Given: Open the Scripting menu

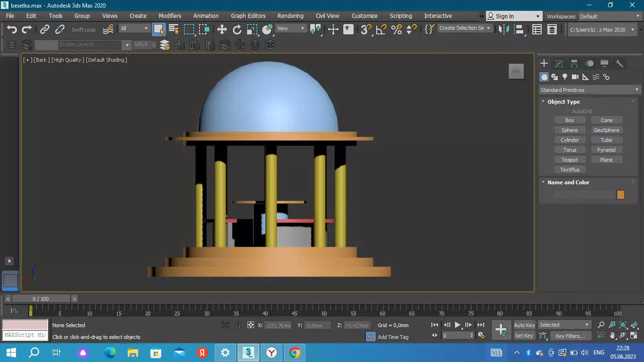Looking at the screenshot, I should pyautogui.click(x=401, y=16).
